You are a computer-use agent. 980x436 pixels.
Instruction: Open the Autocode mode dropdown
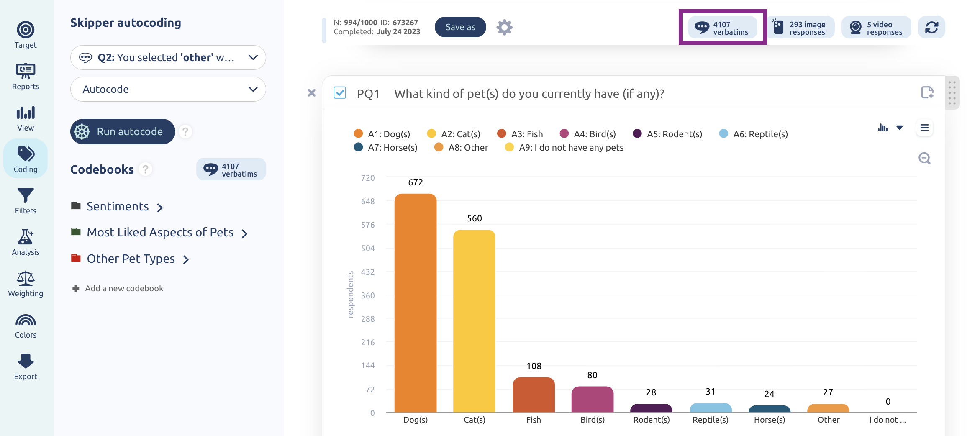(x=168, y=89)
